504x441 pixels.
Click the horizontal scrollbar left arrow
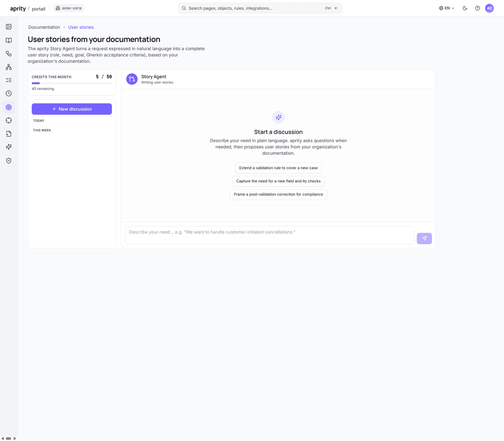pyautogui.click(x=3, y=438)
